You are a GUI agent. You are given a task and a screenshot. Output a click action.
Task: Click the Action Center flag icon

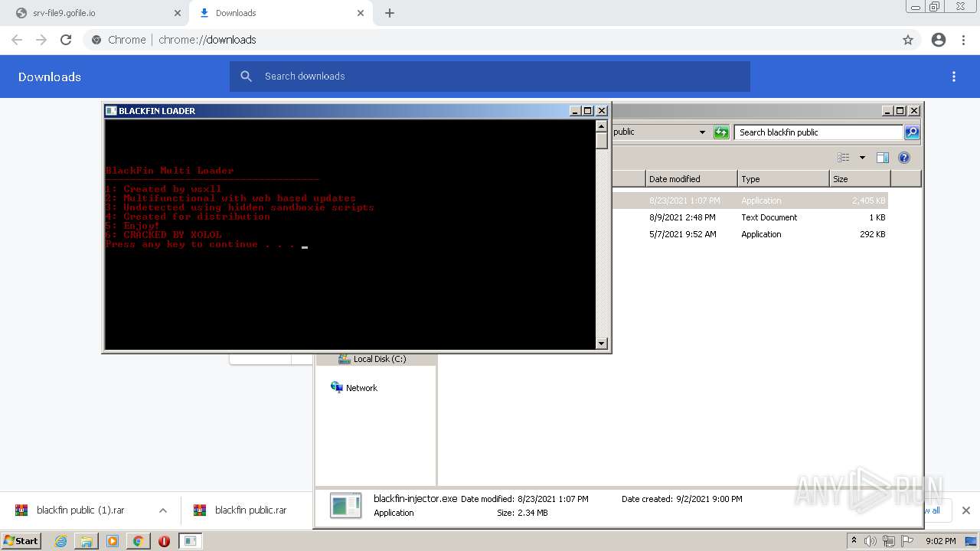[x=907, y=541]
